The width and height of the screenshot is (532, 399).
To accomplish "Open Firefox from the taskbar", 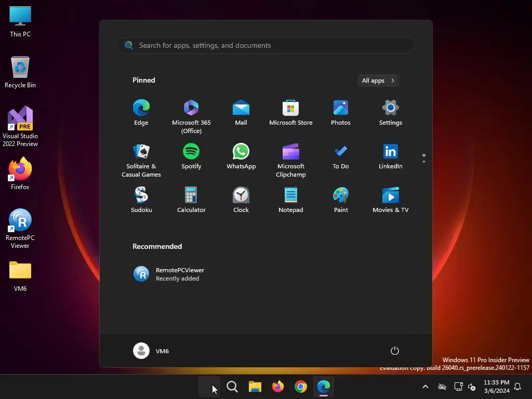I will tap(278, 387).
